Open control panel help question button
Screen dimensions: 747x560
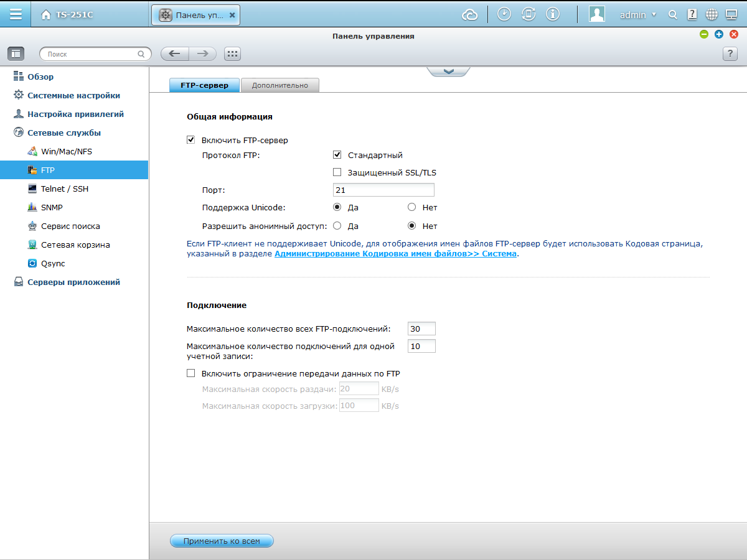[730, 54]
